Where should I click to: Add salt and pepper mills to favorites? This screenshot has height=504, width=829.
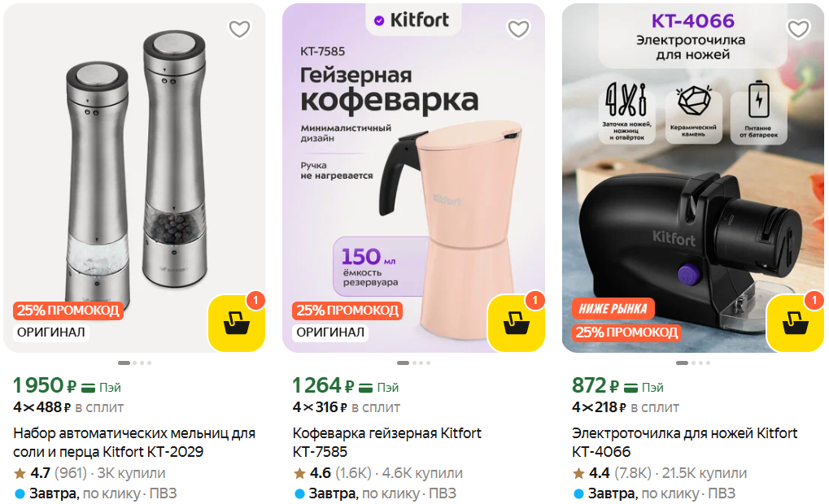(239, 29)
